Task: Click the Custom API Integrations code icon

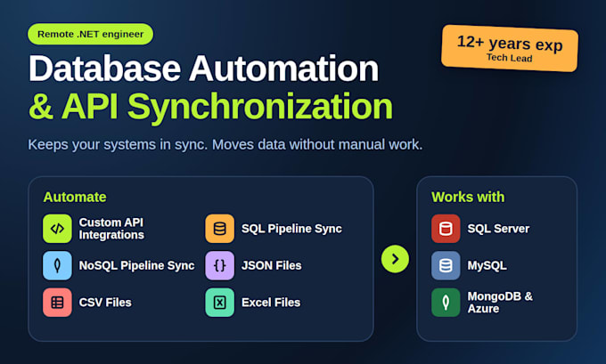Action: [x=57, y=229]
